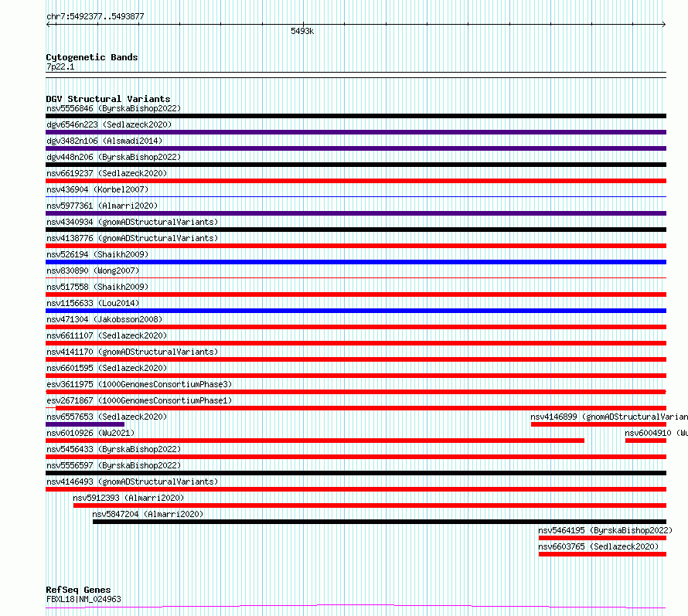Viewport: 688px width, 616px height.
Task: Click the 5493k ruler tick label
Action: click(x=302, y=31)
